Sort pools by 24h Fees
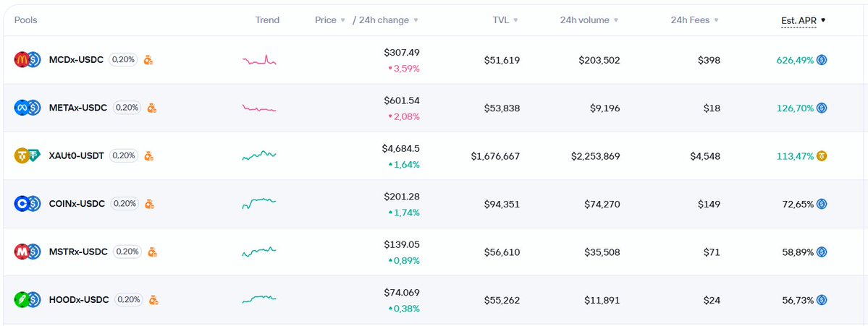Viewport: 868px width, 326px height. pos(694,20)
